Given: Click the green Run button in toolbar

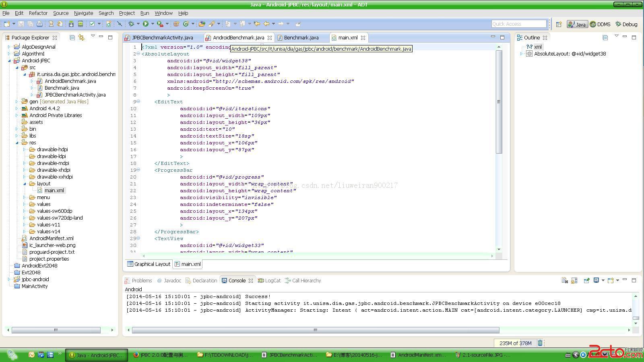Looking at the screenshot, I should 146,24.
